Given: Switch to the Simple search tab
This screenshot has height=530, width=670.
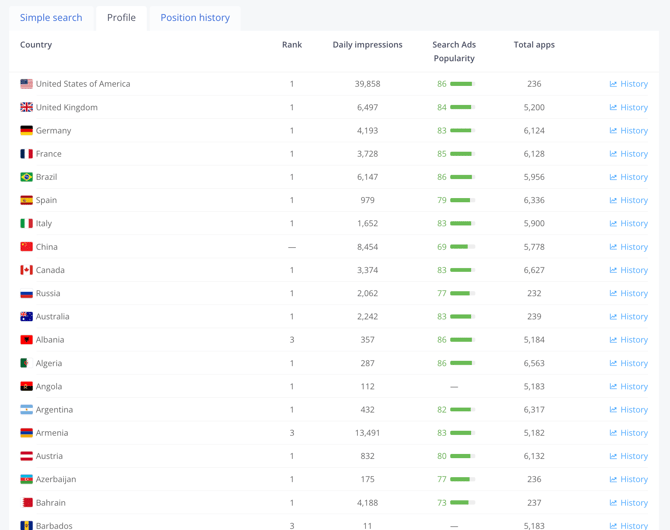Looking at the screenshot, I should (x=51, y=18).
